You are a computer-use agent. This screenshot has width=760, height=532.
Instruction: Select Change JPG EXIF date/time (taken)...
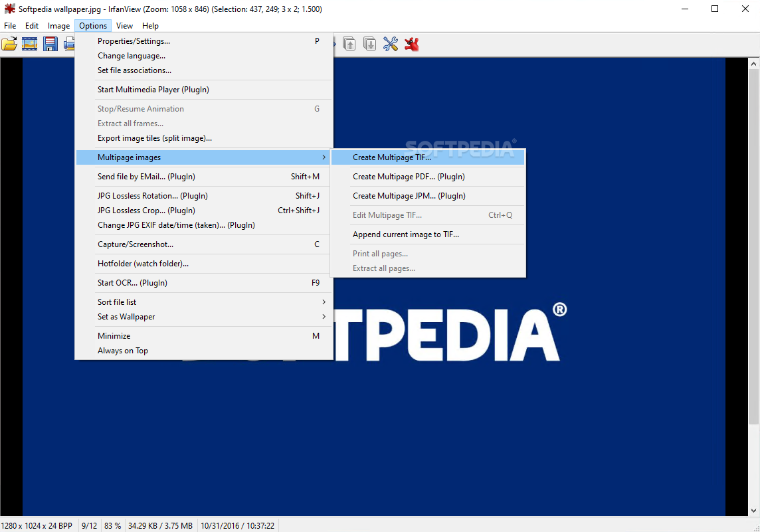click(x=204, y=224)
